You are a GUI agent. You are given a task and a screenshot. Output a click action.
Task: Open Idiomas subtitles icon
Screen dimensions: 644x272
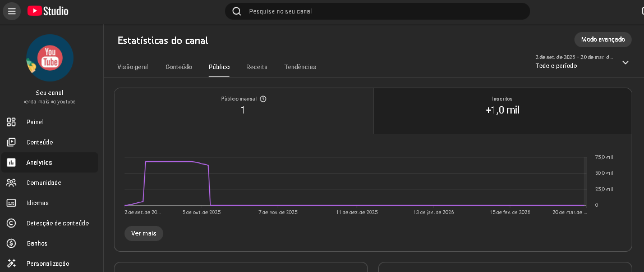pyautogui.click(x=11, y=203)
